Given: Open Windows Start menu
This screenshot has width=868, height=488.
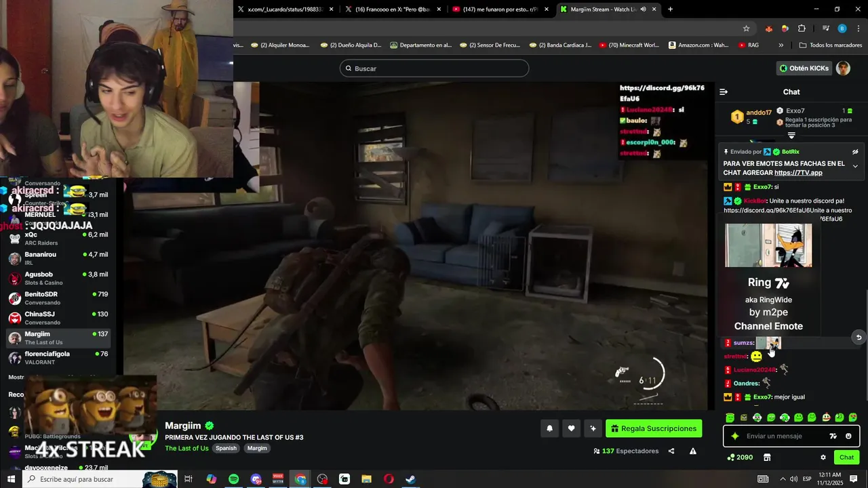Looking at the screenshot, I should pos(11,479).
